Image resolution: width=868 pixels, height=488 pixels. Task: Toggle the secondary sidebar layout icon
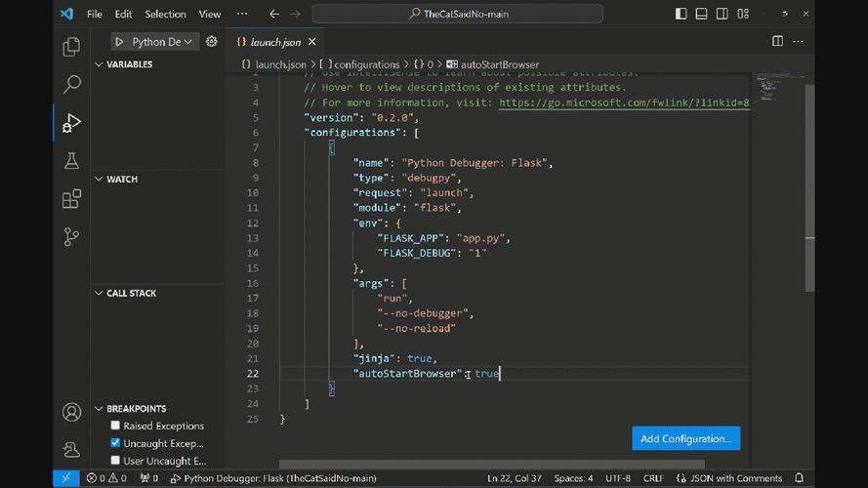pyautogui.click(x=722, y=14)
